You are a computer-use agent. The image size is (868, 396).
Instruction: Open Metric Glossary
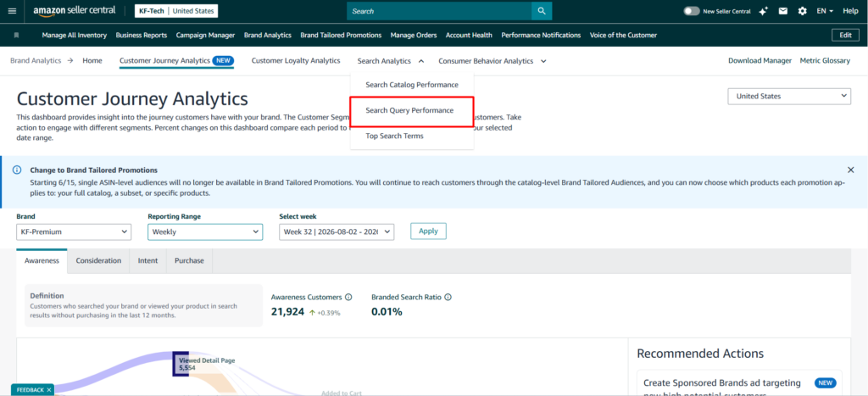click(x=825, y=61)
